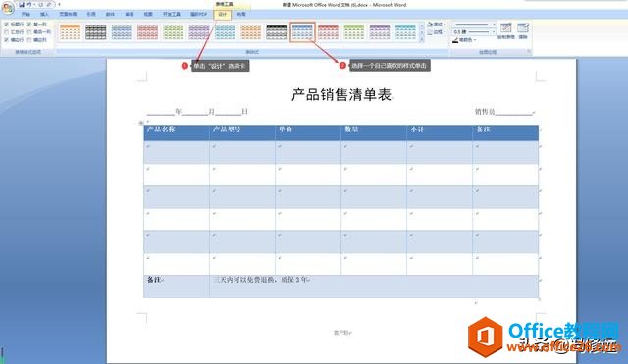Screen dimensions: 628x364
Task: Toggle the Header Row checkbox
Action: (6, 25)
